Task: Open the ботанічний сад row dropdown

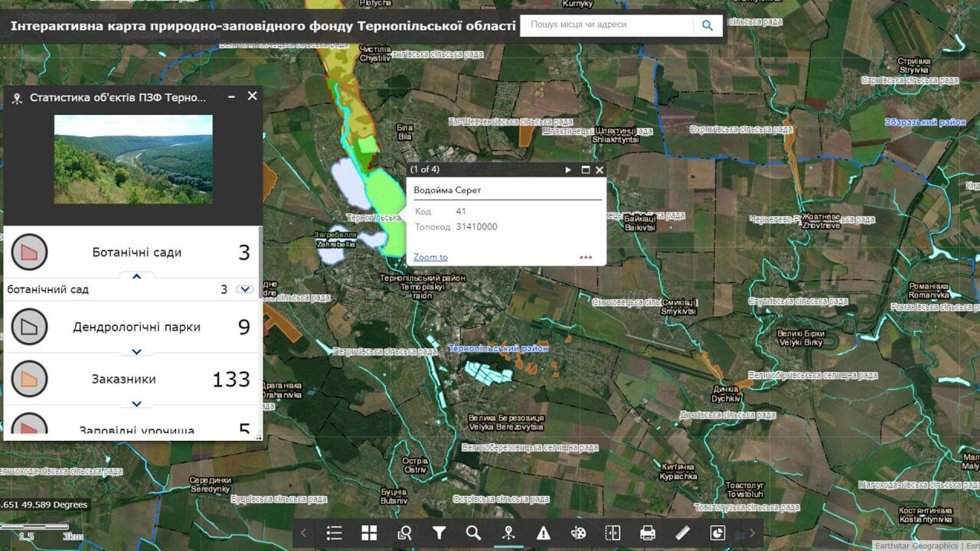Action: (245, 289)
